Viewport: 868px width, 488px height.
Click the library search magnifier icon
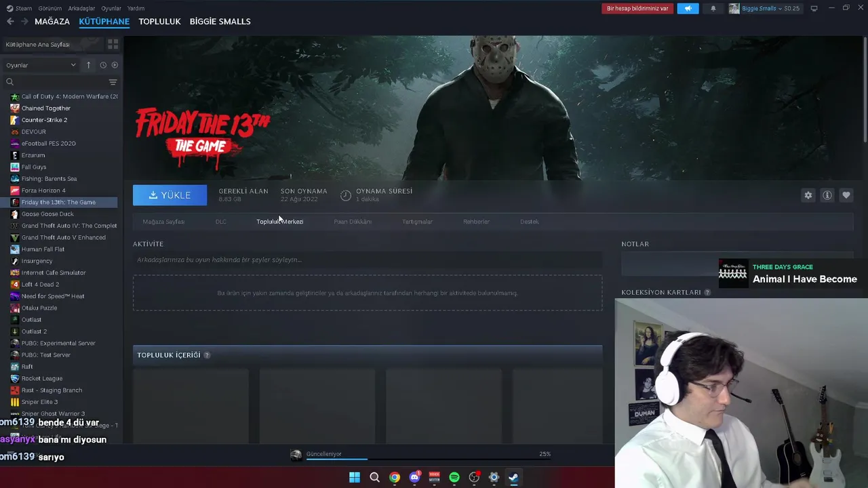pyautogui.click(x=10, y=82)
